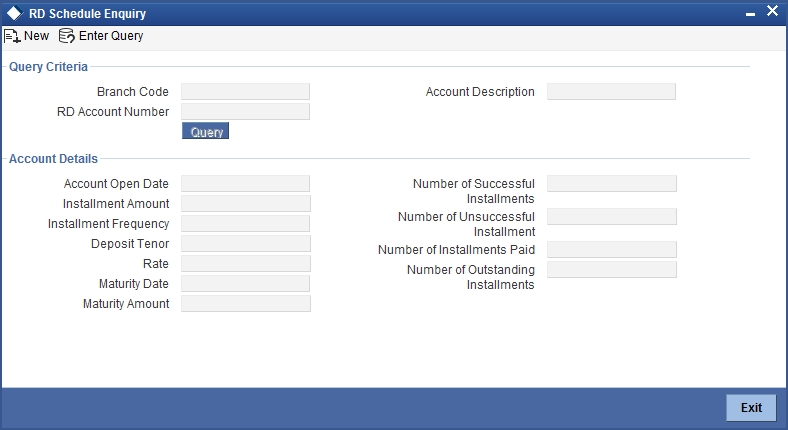Click the Deposit Tenor field
This screenshot has height=430, width=788.
[x=246, y=244]
